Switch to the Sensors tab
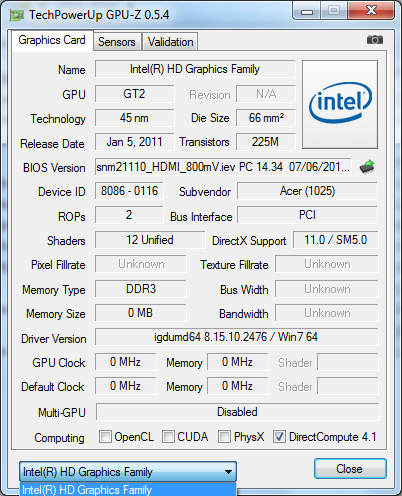The height and width of the screenshot is (496, 402). pos(117,42)
